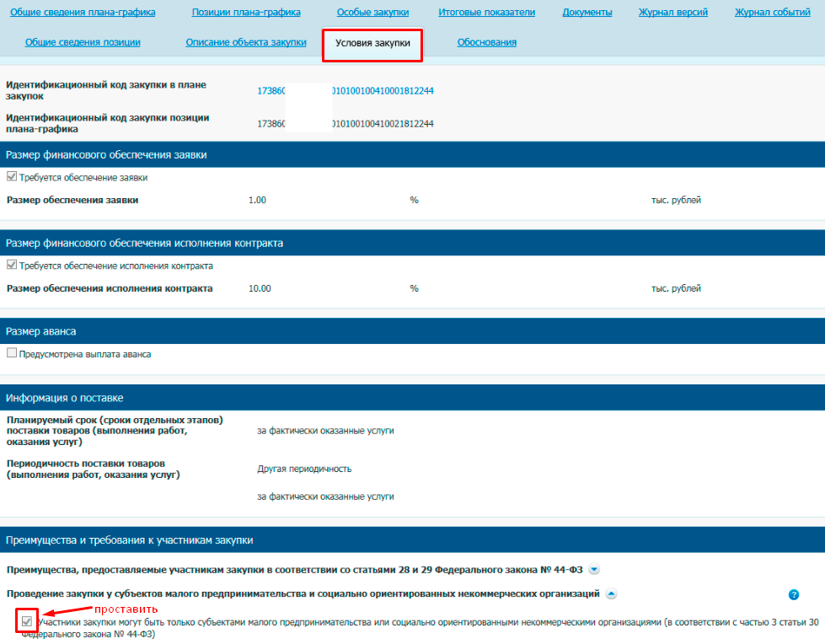The image size is (825, 644).
Task: Enable the advance payment provided checkbox
Action: point(12,354)
